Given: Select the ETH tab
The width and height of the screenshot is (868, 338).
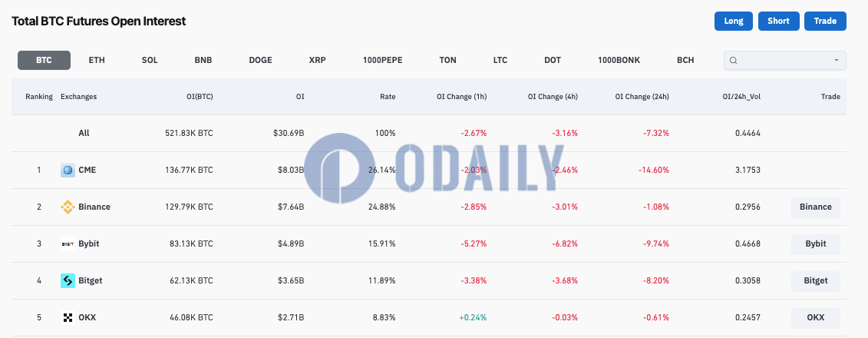Looking at the screenshot, I should click(x=97, y=61).
